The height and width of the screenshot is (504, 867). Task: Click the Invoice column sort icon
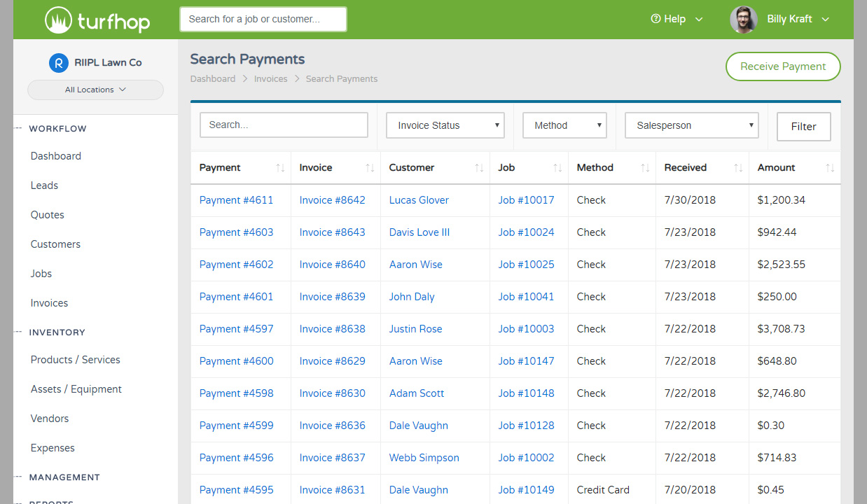pyautogui.click(x=369, y=168)
